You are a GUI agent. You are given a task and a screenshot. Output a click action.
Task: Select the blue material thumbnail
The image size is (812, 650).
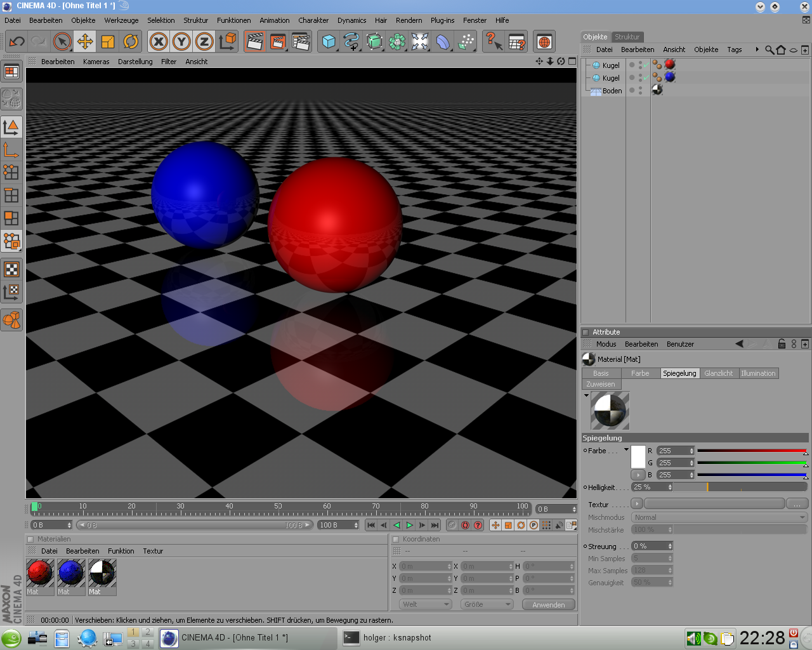pyautogui.click(x=71, y=573)
